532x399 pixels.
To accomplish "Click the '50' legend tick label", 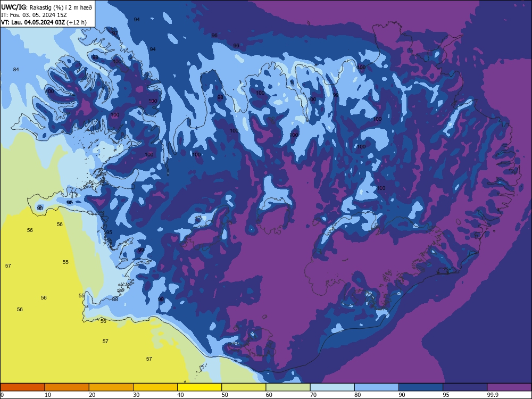I will coord(225,395).
